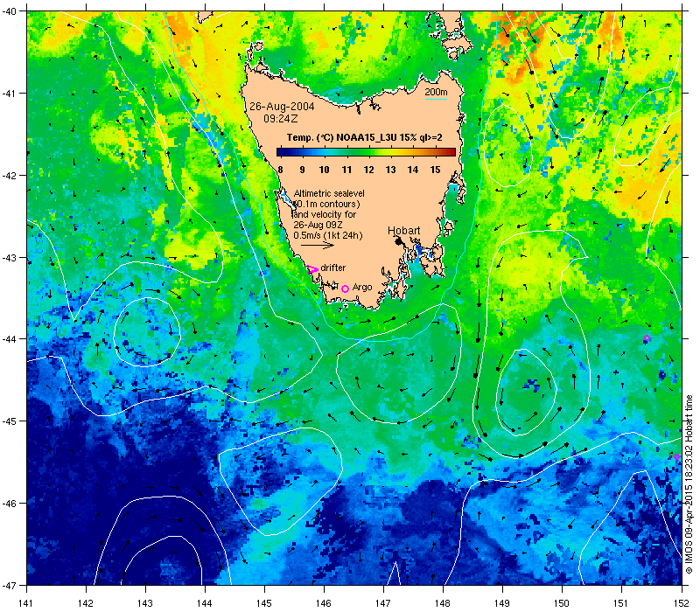The width and height of the screenshot is (700, 612).
Task: Click longitude axis label "145"
Action: tap(265, 603)
